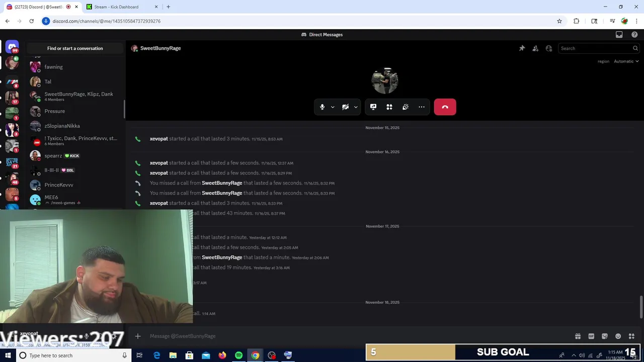Open Chrome three-dot menu
This screenshot has height=362, width=644.
(x=636, y=21)
